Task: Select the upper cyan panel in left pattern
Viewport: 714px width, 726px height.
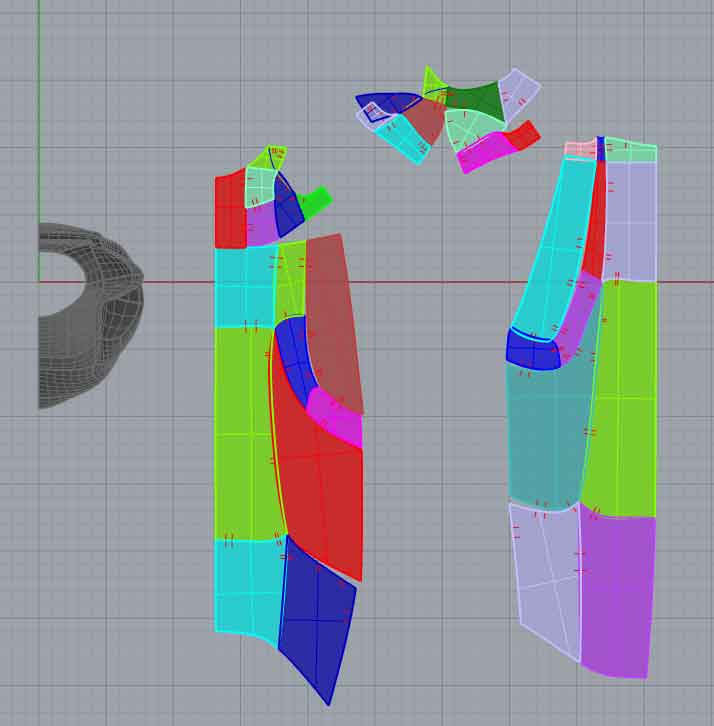Action: [x=244, y=287]
